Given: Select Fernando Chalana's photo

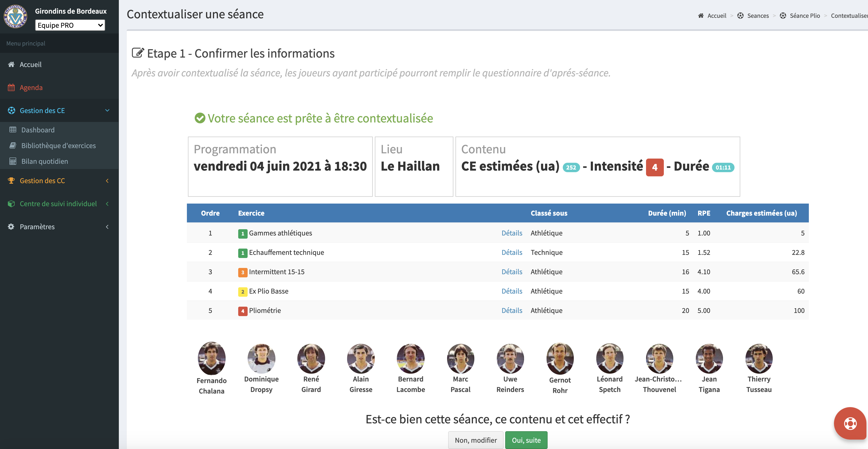Looking at the screenshot, I should coord(212,358).
